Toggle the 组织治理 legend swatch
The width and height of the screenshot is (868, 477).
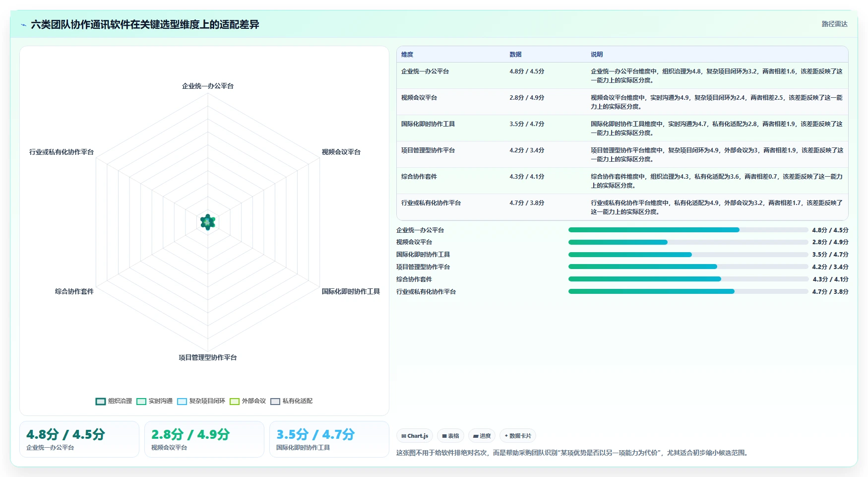pyautogui.click(x=101, y=401)
